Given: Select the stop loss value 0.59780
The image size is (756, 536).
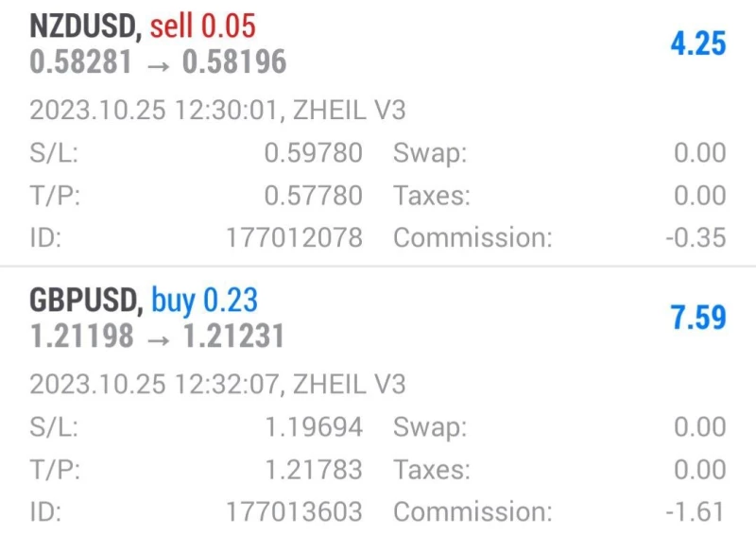Looking at the screenshot, I should click(x=313, y=153).
